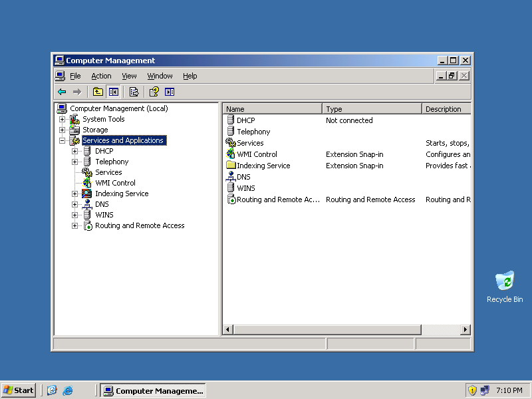
Task: Click the 7:10 PM taskbar clock
Action: [509, 390]
